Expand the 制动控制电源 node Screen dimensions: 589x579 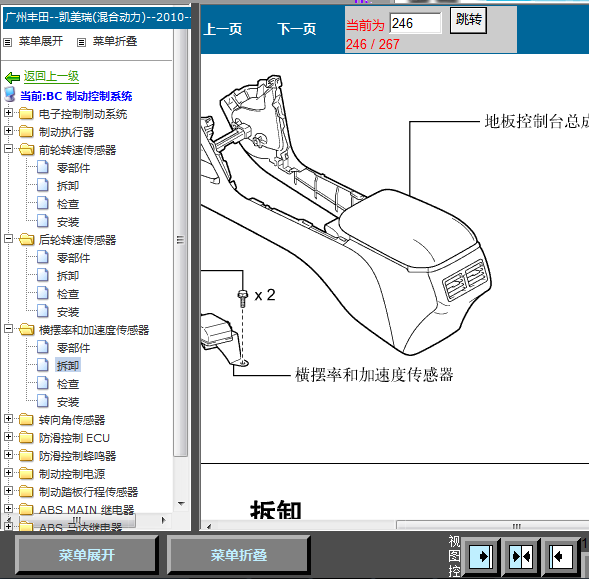tap(8, 472)
